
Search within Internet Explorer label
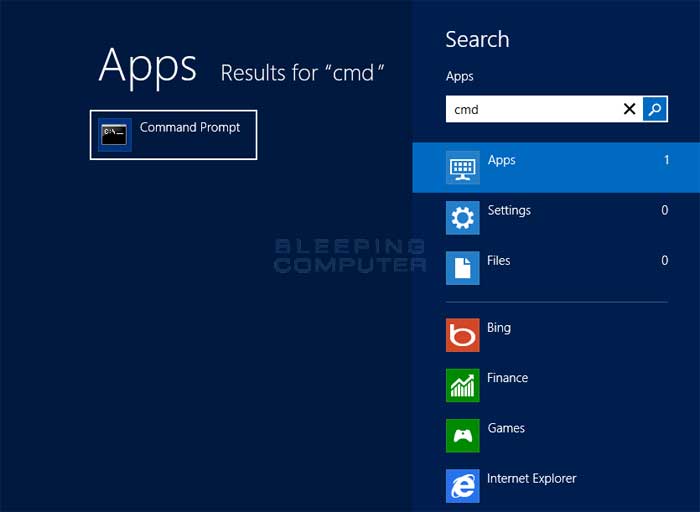coord(532,479)
